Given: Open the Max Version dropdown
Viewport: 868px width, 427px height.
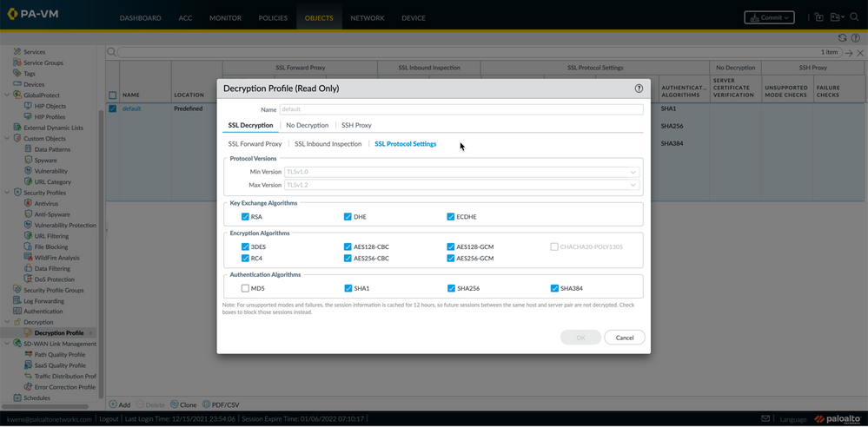Looking at the screenshot, I should click(461, 185).
